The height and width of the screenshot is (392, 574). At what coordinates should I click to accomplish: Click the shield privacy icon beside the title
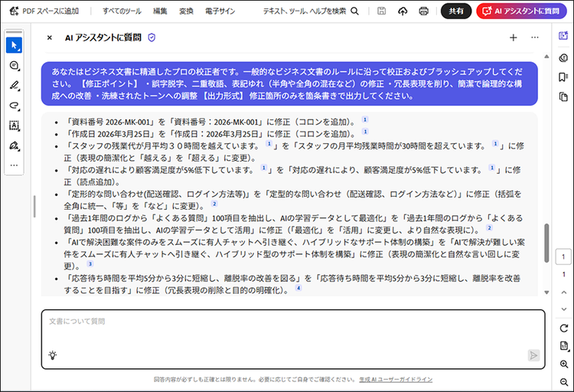152,38
